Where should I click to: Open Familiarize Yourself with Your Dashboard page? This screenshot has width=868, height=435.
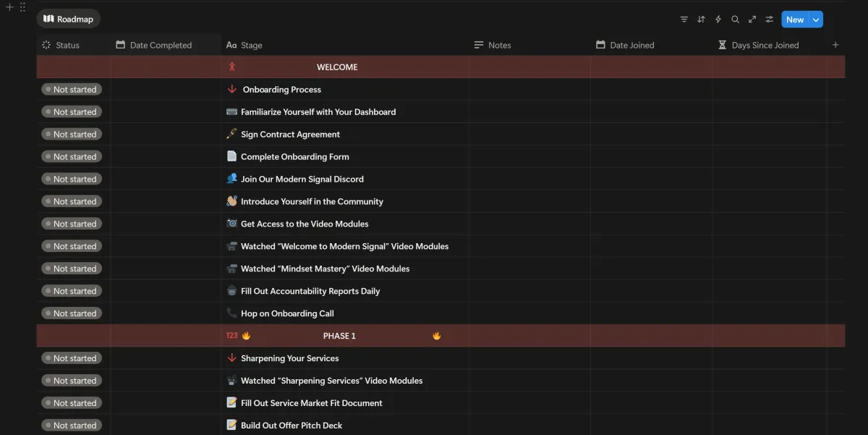click(318, 112)
